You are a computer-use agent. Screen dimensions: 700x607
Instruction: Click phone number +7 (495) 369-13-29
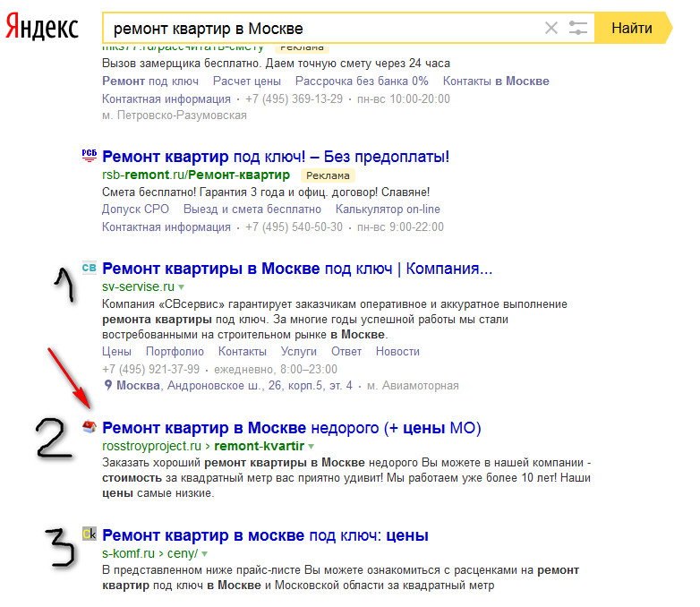click(x=294, y=98)
